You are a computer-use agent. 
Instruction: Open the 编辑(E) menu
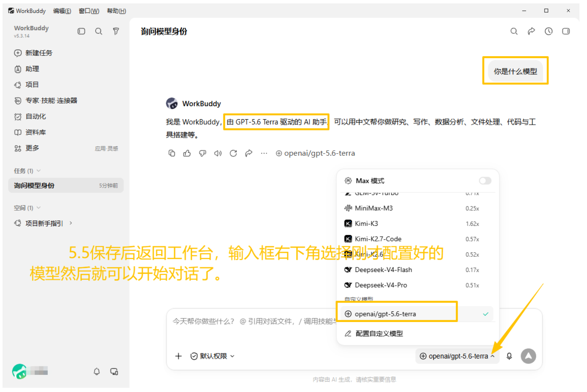click(x=62, y=11)
